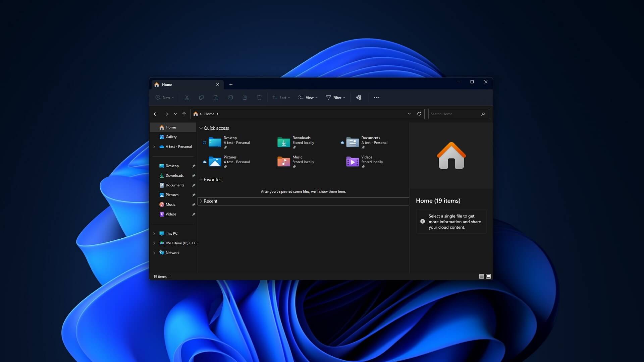Image resolution: width=644 pixels, height=362 pixels.
Task: Click the Cut toolbar icon
Action: (x=186, y=97)
